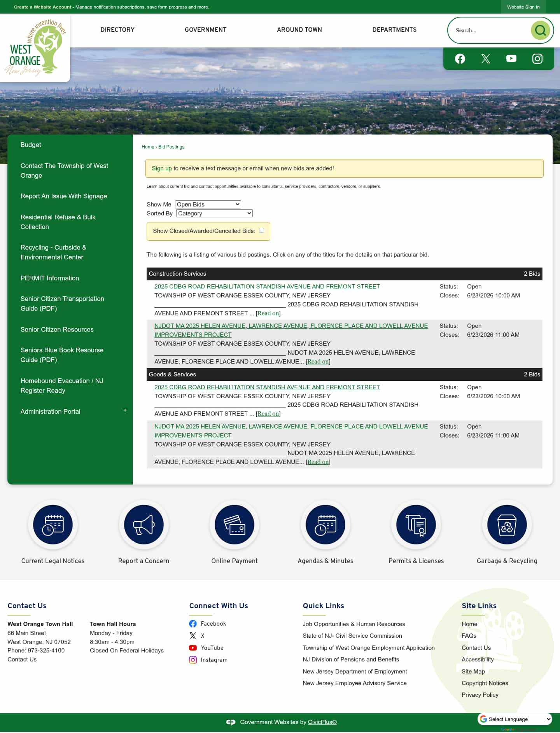Select Report An Issue With Signage
Viewport: 560px width, 733px height.
click(64, 196)
